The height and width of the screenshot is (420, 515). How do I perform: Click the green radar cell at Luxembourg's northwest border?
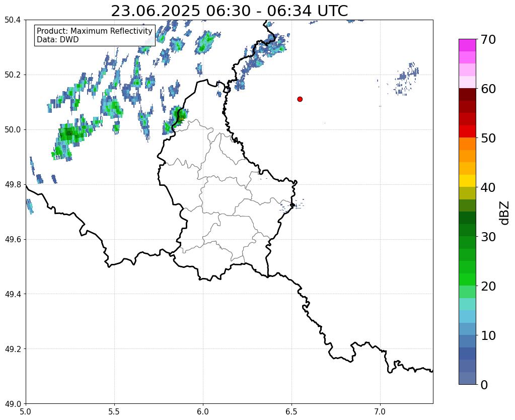[181, 116]
